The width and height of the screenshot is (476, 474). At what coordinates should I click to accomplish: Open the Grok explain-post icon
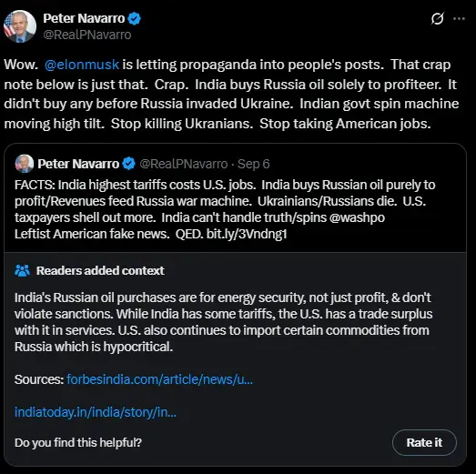tap(437, 19)
